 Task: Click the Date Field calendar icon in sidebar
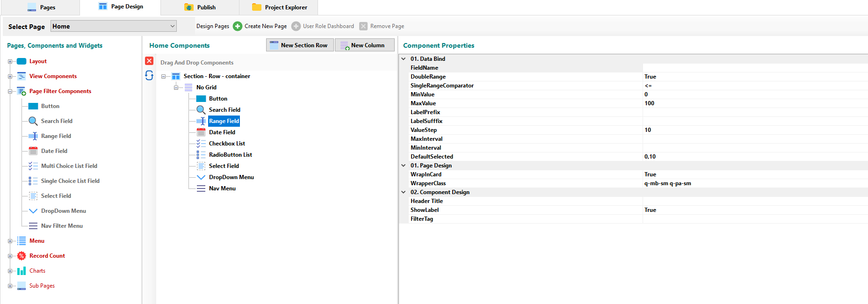pyautogui.click(x=33, y=151)
